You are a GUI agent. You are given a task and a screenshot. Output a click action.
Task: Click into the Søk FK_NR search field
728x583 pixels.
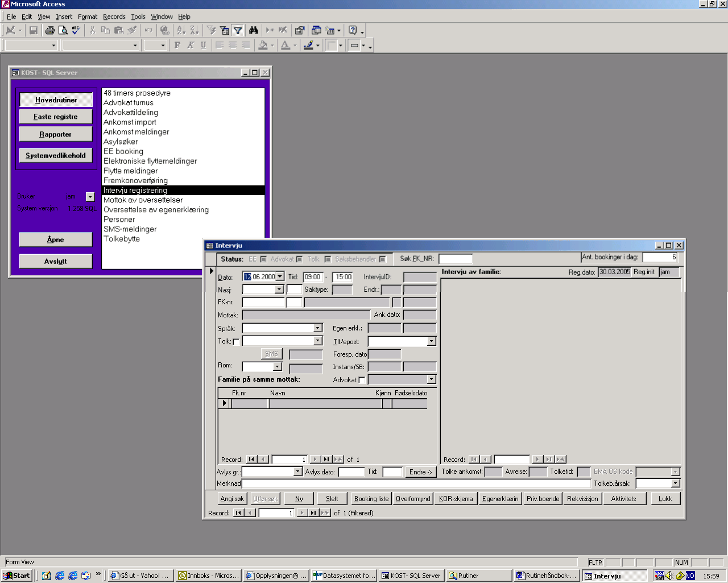456,259
